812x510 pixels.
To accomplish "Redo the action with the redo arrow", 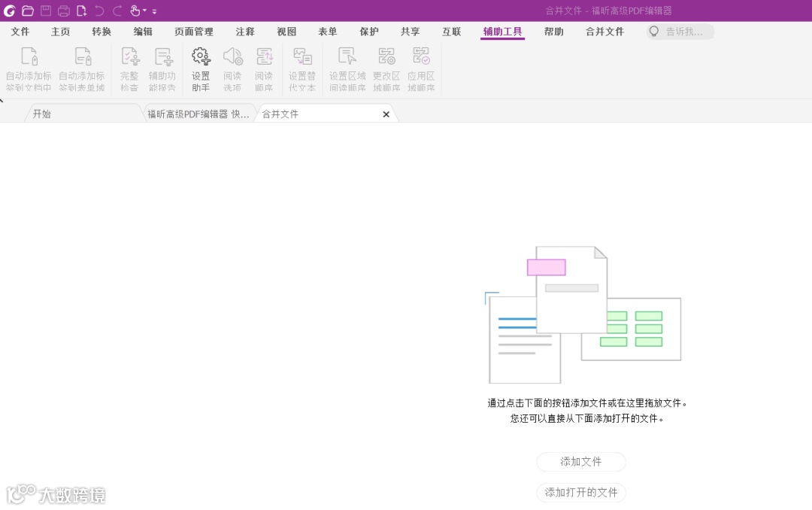I will click(117, 11).
